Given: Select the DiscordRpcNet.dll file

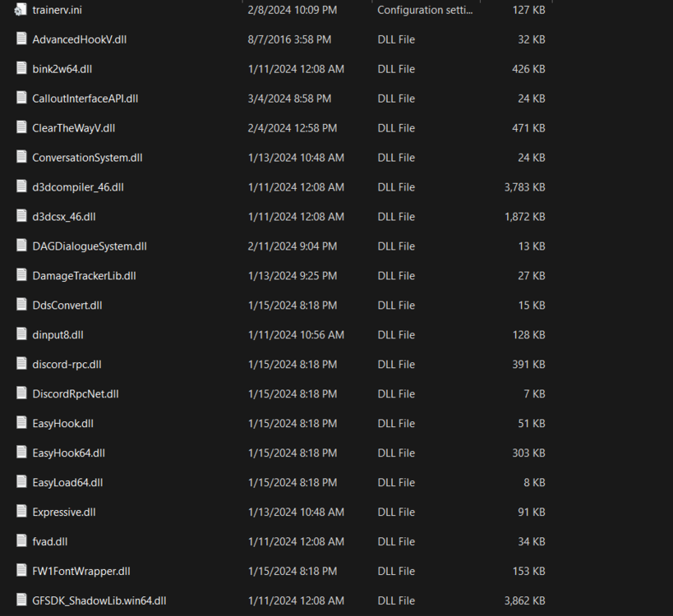Looking at the screenshot, I should click(x=74, y=393).
